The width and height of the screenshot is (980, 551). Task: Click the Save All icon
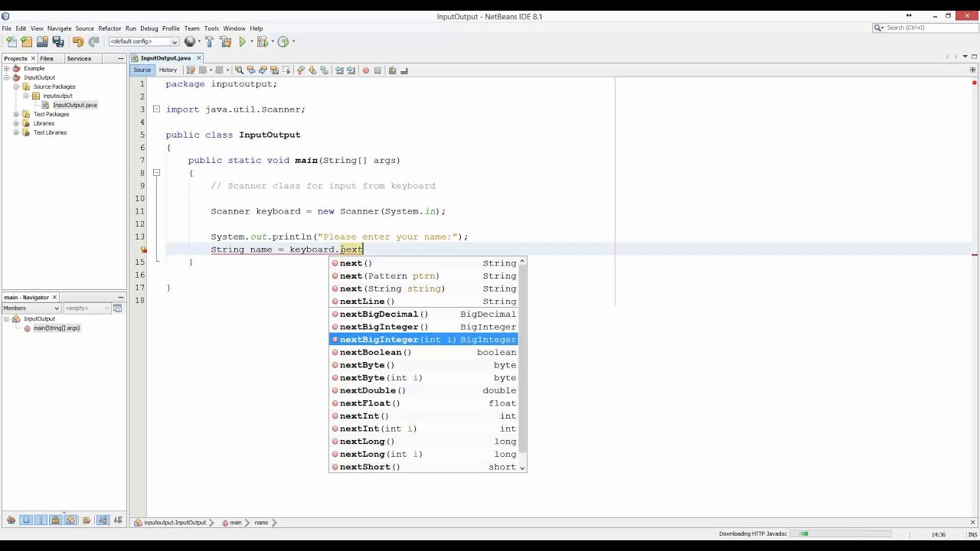tap(57, 42)
